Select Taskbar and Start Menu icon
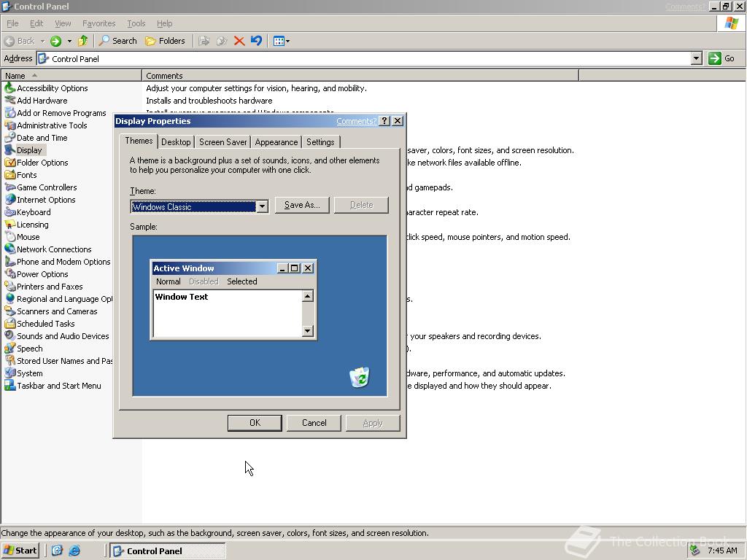Image resolution: width=747 pixels, height=560 pixels. coord(10,385)
